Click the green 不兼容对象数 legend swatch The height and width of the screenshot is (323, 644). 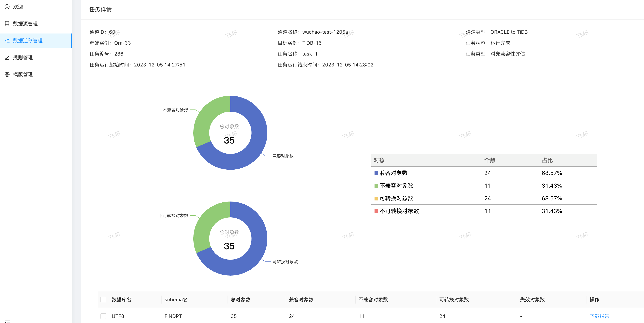(x=376, y=186)
